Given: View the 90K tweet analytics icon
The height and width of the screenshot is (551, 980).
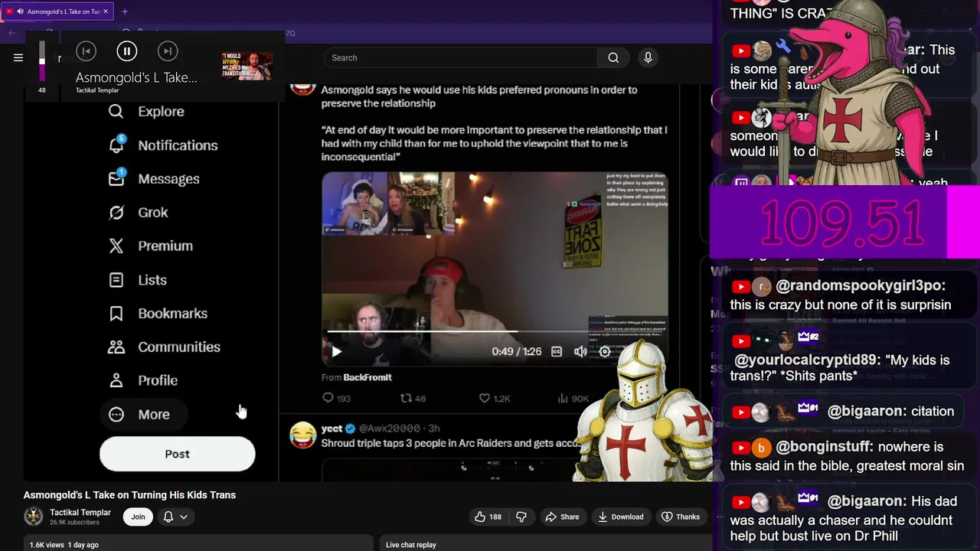Looking at the screenshot, I should [573, 398].
